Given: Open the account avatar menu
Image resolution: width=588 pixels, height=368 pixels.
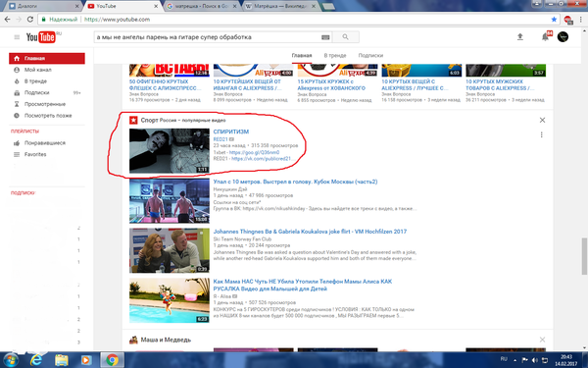Looking at the screenshot, I should coord(563,37).
